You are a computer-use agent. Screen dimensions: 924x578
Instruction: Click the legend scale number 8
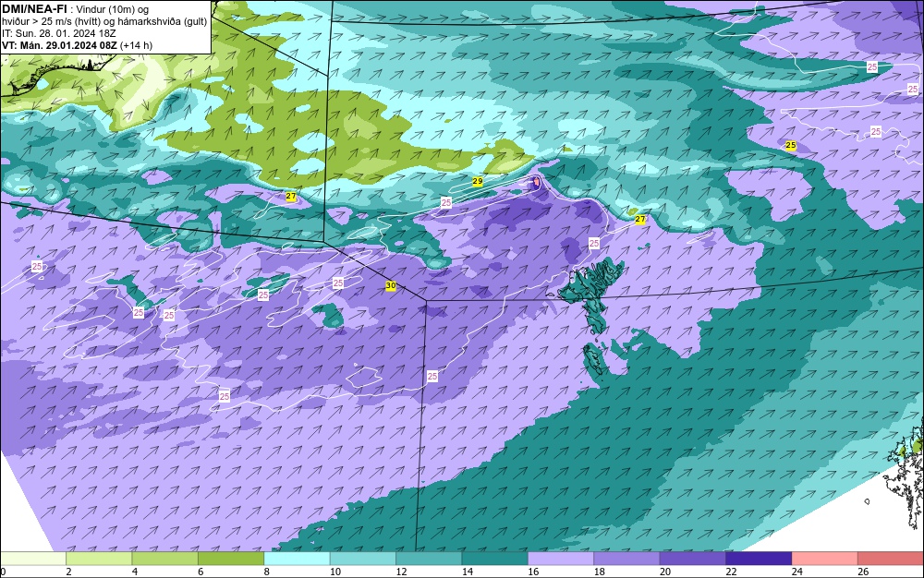pos(267,572)
